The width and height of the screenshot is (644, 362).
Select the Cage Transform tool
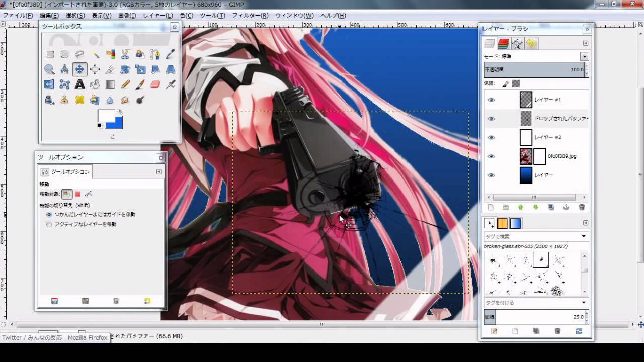[x=64, y=84]
